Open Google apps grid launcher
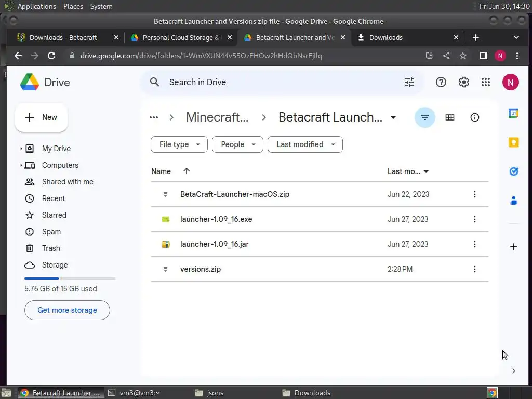 (486, 82)
